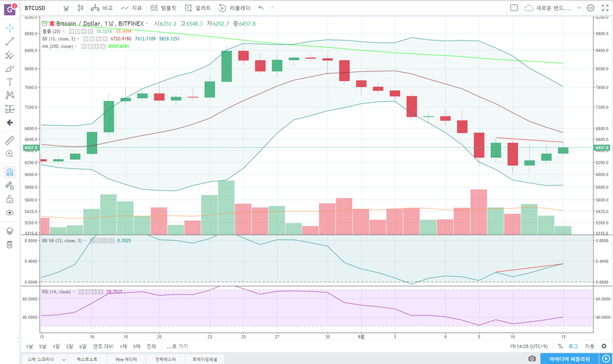Viewport: 613px width, 364px height.
Task: Select the text annotation tool
Action: pos(10,82)
